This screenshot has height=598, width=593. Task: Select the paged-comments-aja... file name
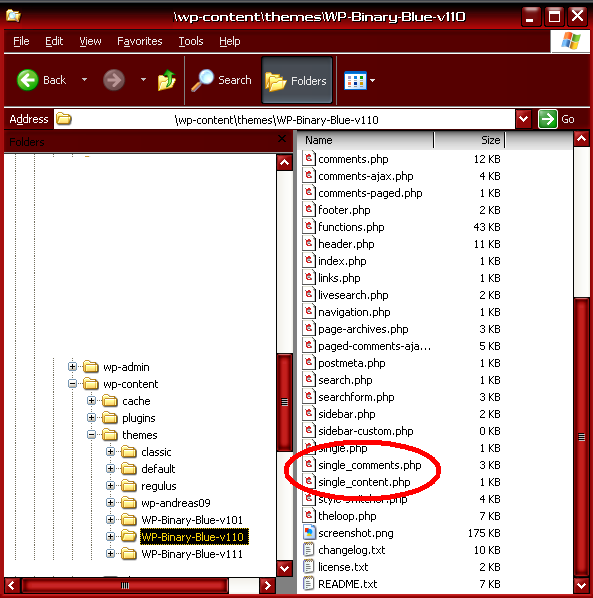coord(374,346)
